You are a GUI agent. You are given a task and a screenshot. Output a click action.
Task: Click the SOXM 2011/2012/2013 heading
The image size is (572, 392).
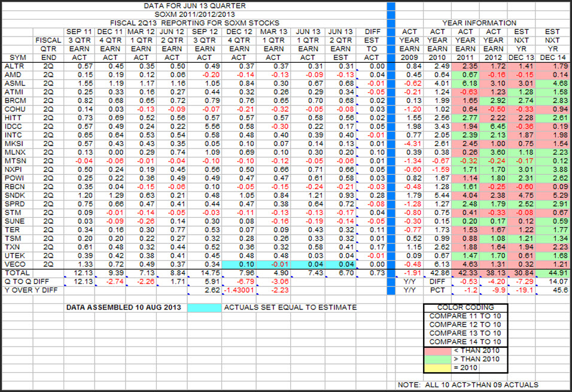pyautogui.click(x=195, y=14)
